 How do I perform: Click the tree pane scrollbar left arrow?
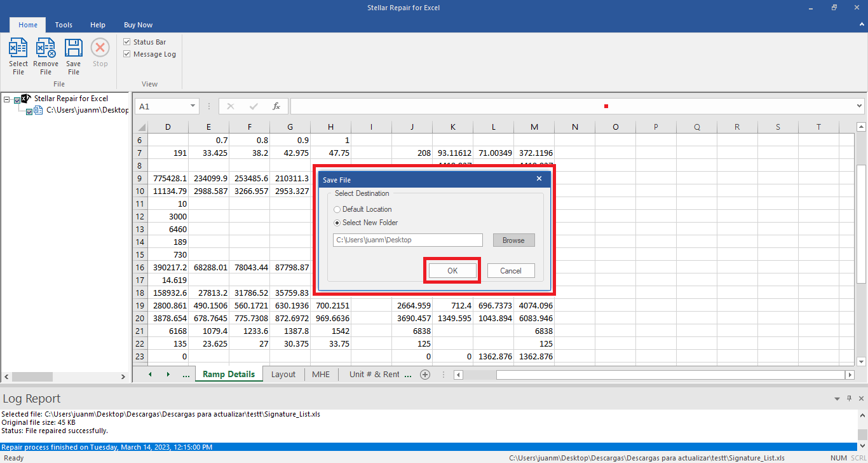pos(6,377)
